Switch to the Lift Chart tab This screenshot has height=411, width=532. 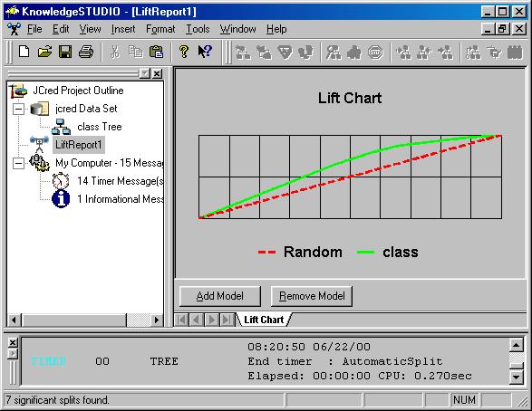(x=264, y=320)
